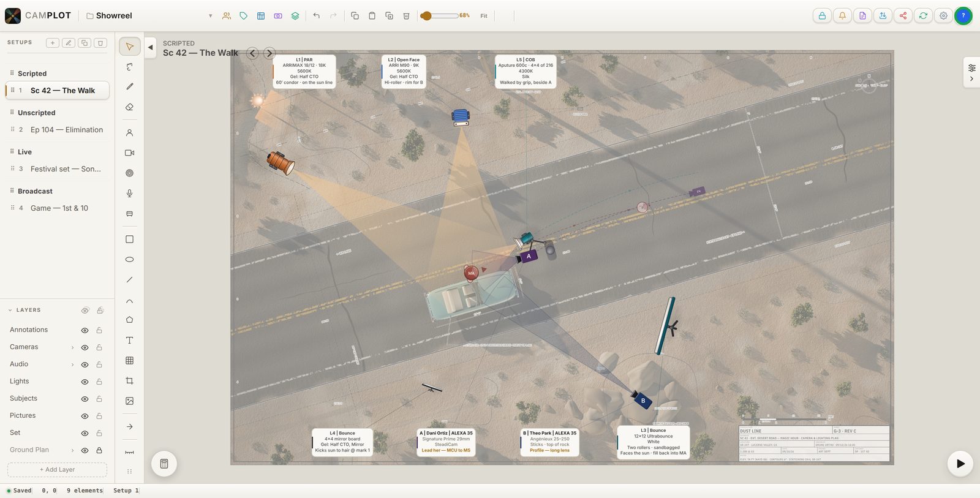Select the text tool

[129, 341]
